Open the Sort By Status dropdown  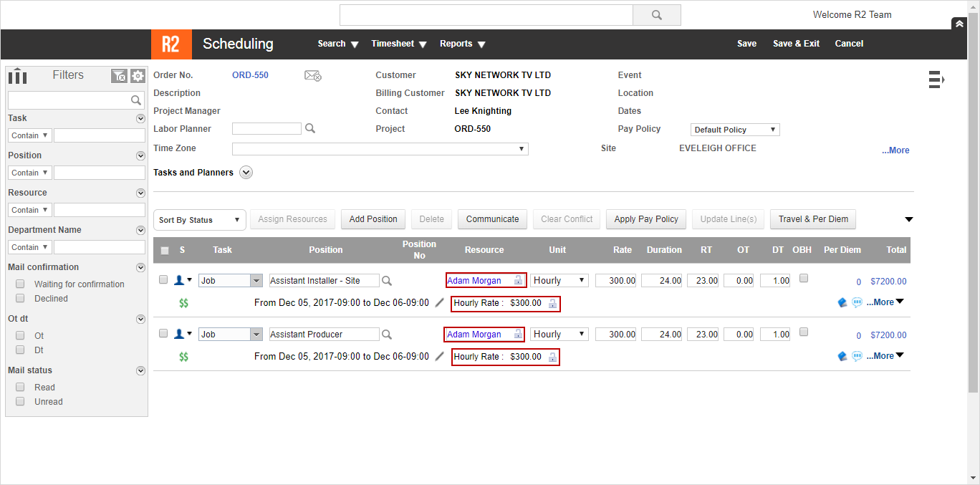(200, 220)
